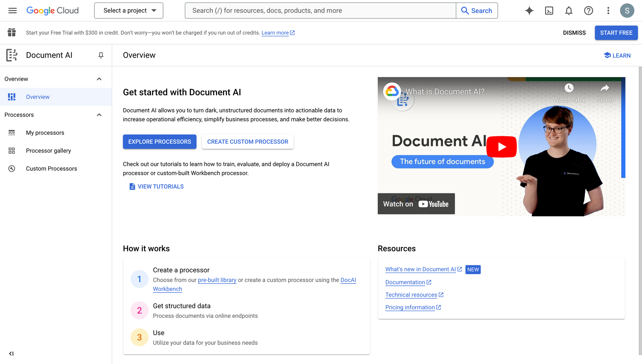Image resolution: width=642 pixels, height=364 pixels.
Task: Select Overview in the sidebar
Action: click(56, 97)
